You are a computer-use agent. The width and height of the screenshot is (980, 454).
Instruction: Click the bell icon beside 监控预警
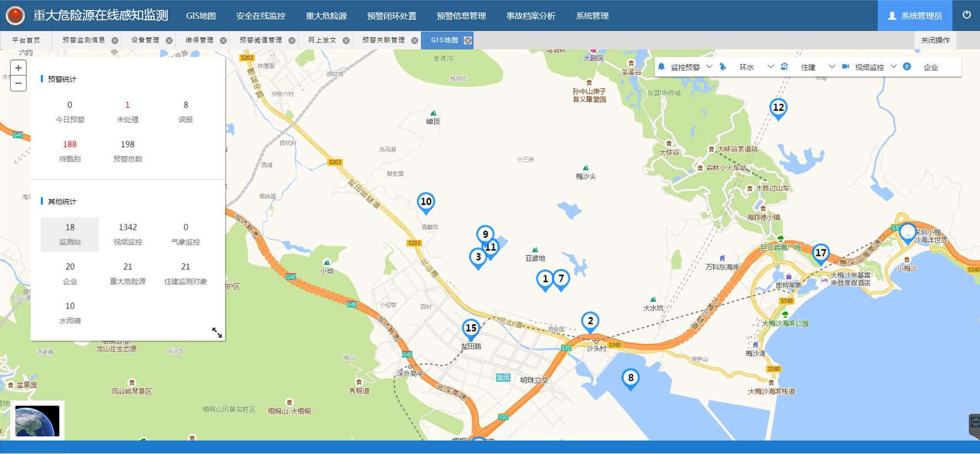click(x=661, y=67)
